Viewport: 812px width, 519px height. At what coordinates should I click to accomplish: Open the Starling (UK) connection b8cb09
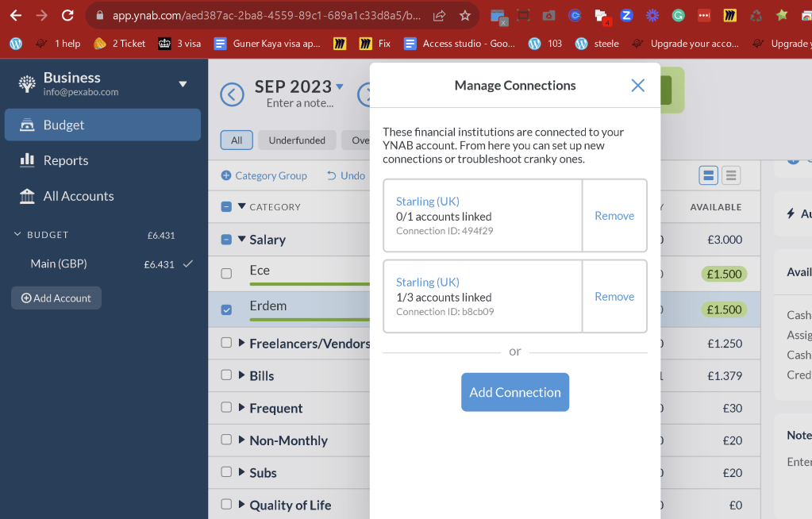click(427, 283)
